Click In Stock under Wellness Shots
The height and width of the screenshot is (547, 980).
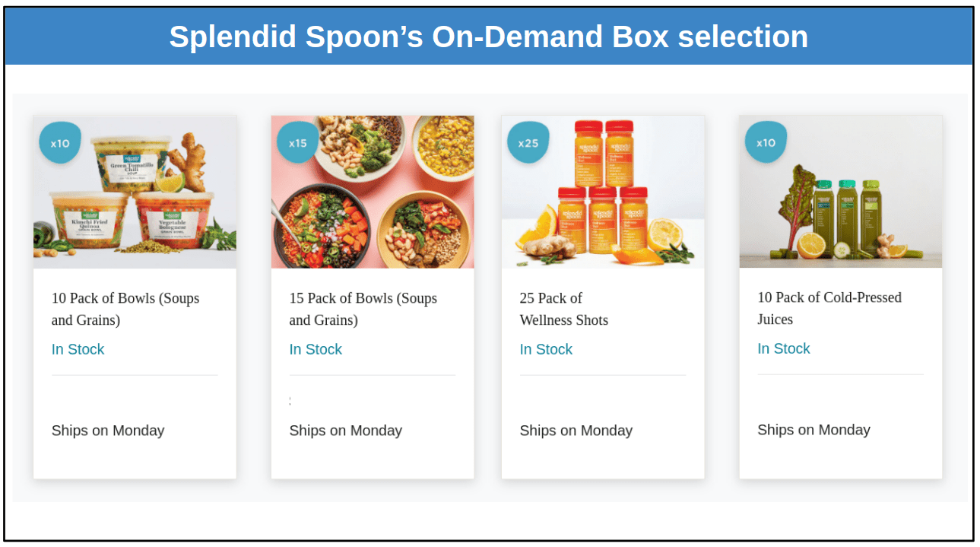click(x=546, y=349)
